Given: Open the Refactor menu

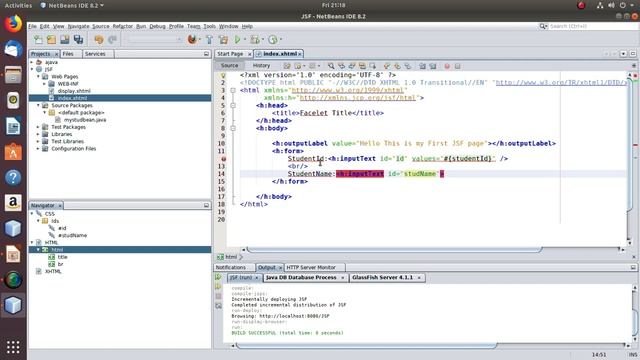Looking at the screenshot, I should tap(122, 26).
